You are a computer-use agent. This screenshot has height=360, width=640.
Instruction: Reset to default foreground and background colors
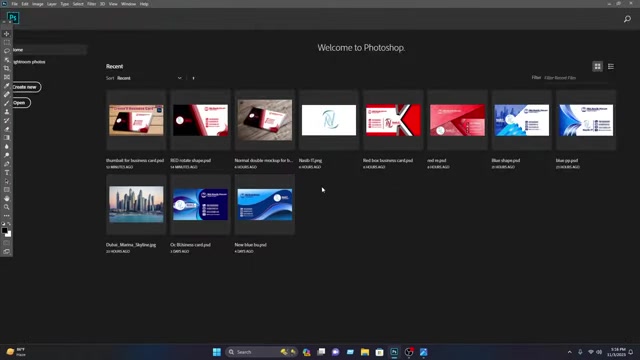4,224
